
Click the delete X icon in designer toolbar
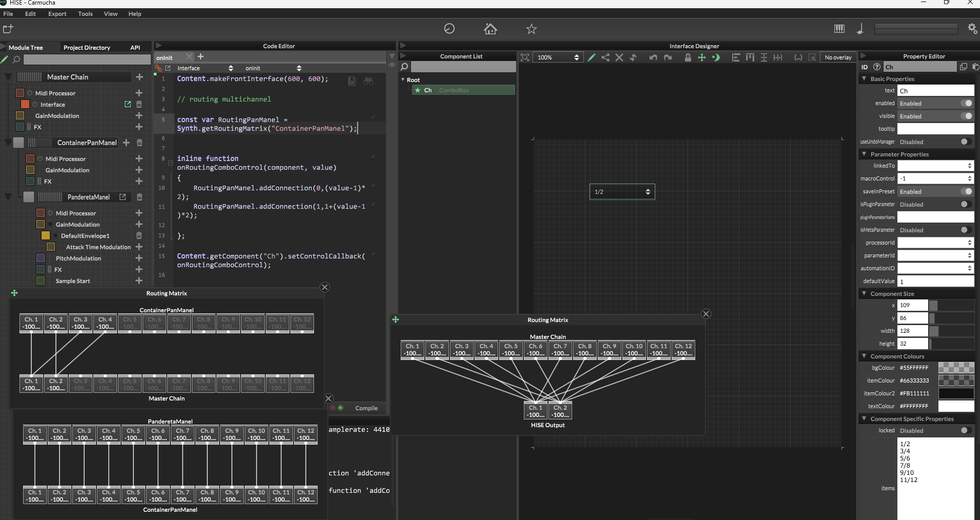(x=619, y=57)
